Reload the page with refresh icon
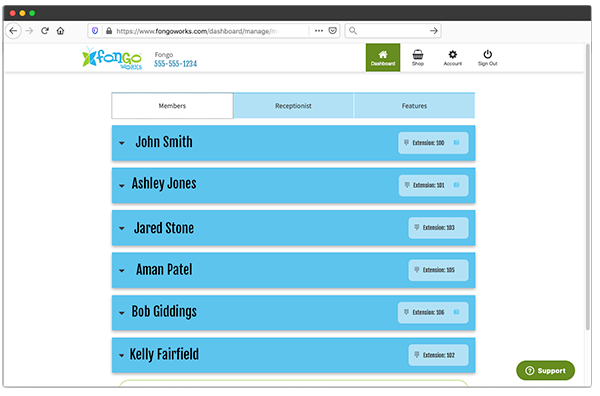 [45, 31]
